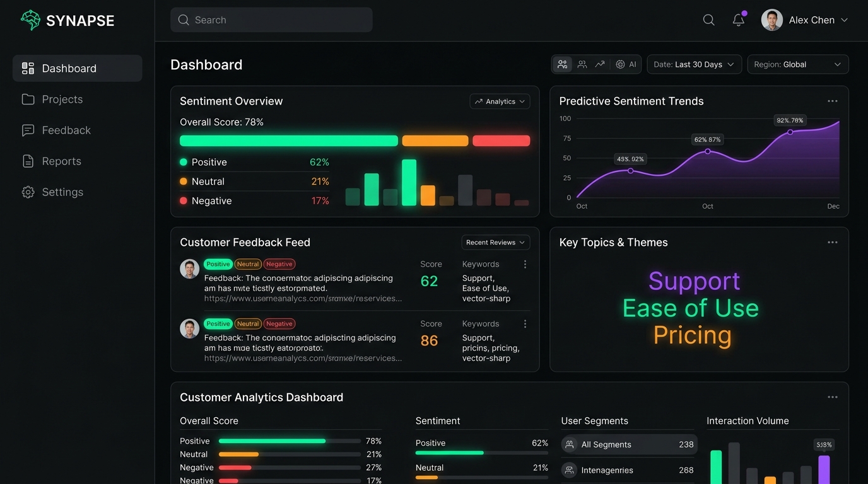Open the Date: Last 30 Days dropdown
The width and height of the screenshot is (868, 484).
[x=695, y=64]
